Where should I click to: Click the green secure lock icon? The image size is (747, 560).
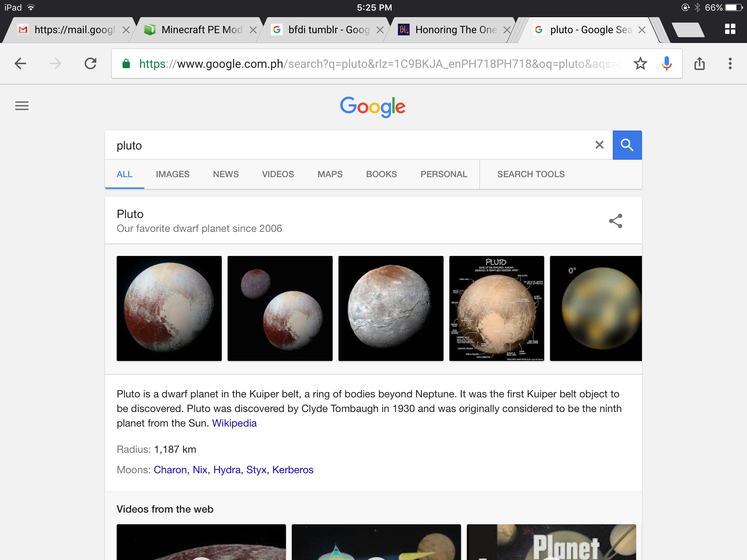coord(126,64)
